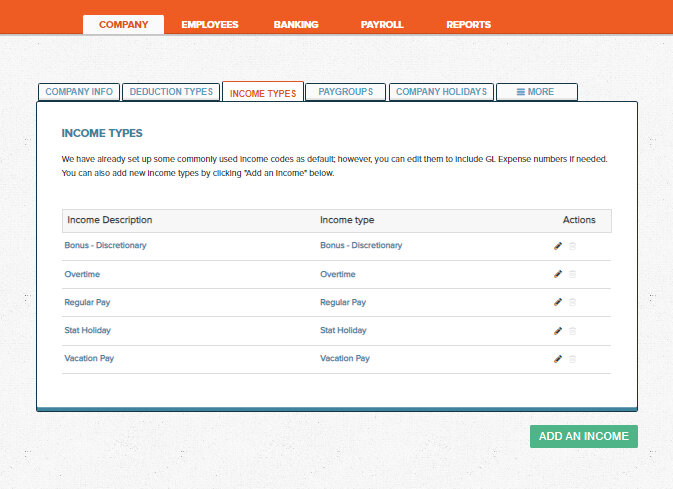The width and height of the screenshot is (673, 489).
Task: Open the Banking menu item
Action: pyautogui.click(x=295, y=24)
